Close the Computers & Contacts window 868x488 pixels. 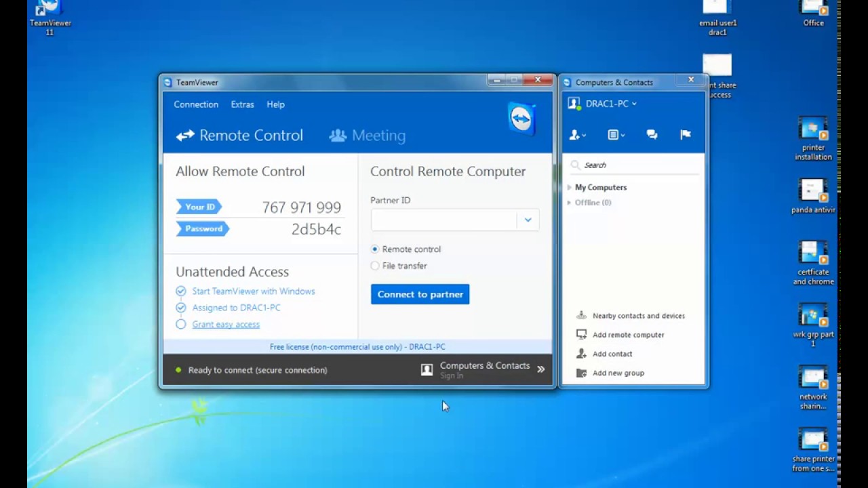691,80
